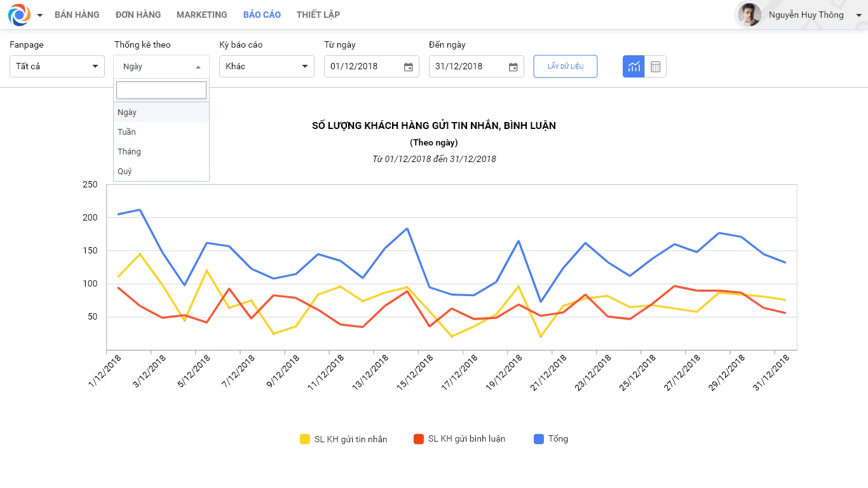This screenshot has width=868, height=488.
Task: Open the Kỳ báo cáo dropdown
Action: pos(267,66)
